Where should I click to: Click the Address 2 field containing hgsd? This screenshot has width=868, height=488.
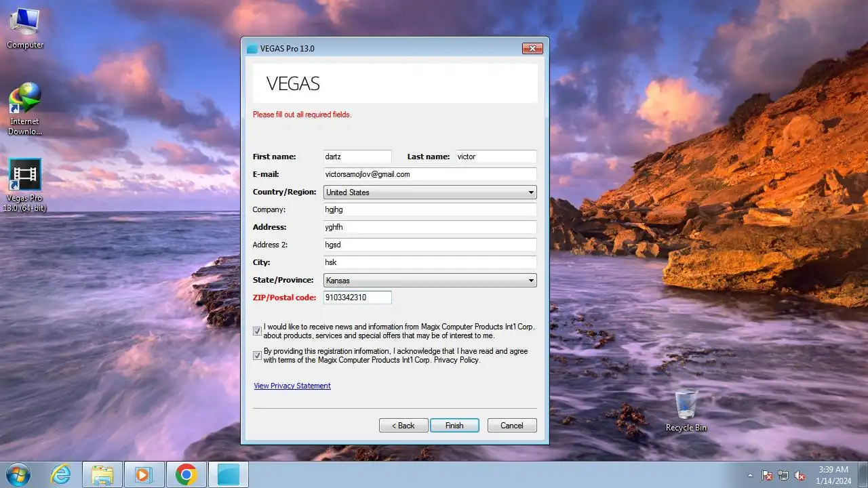click(430, 245)
